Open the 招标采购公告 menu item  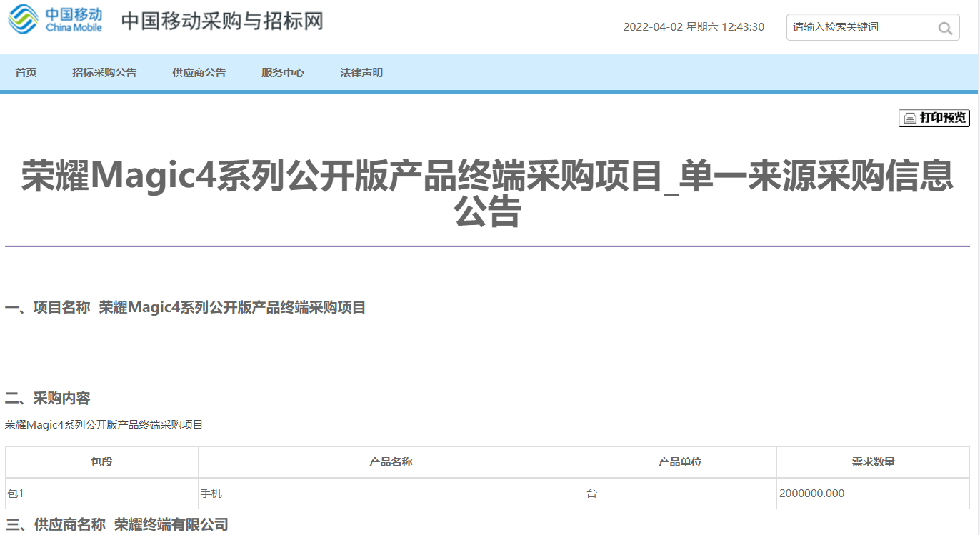pos(104,72)
